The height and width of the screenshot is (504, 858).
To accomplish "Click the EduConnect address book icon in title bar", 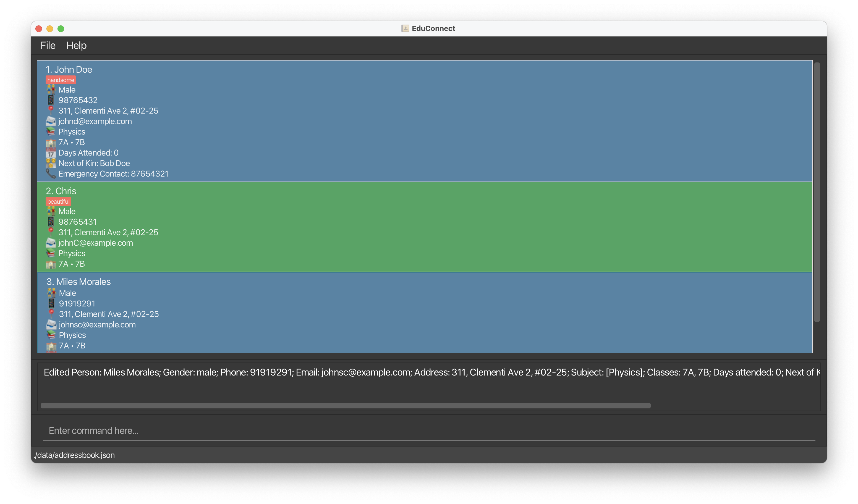I will click(x=405, y=28).
